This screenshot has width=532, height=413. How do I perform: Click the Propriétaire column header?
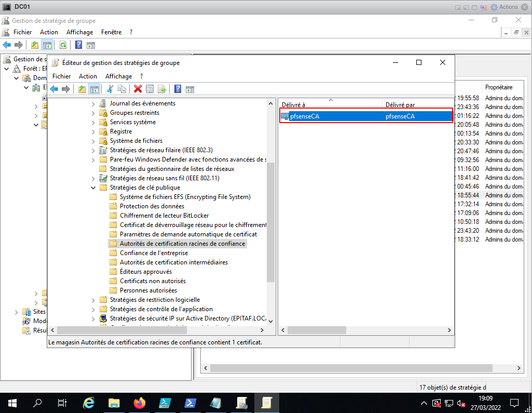[498, 87]
